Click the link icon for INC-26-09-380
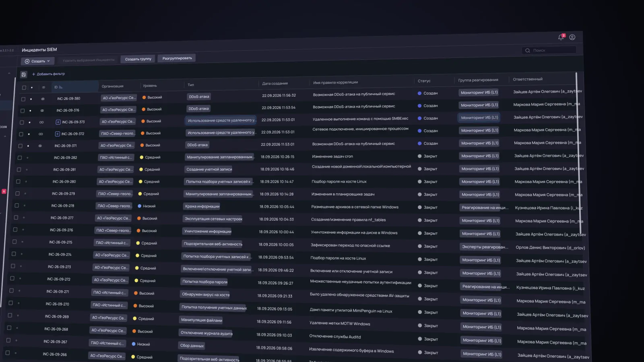The width and height of the screenshot is (644, 362). pos(43,99)
